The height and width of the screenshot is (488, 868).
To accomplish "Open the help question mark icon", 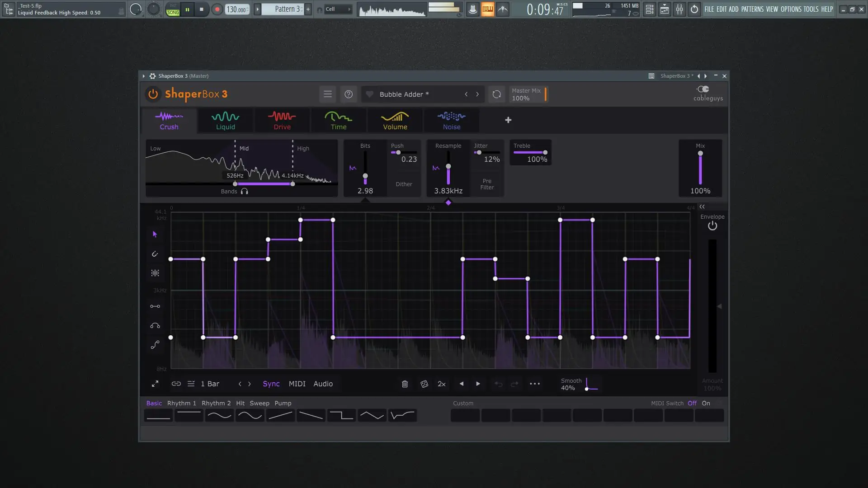I will (x=348, y=94).
